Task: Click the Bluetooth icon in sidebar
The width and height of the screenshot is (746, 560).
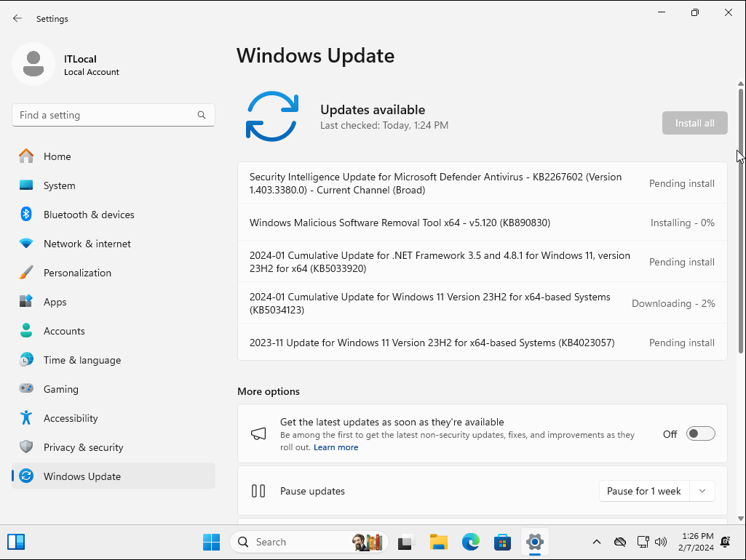Action: click(x=26, y=215)
